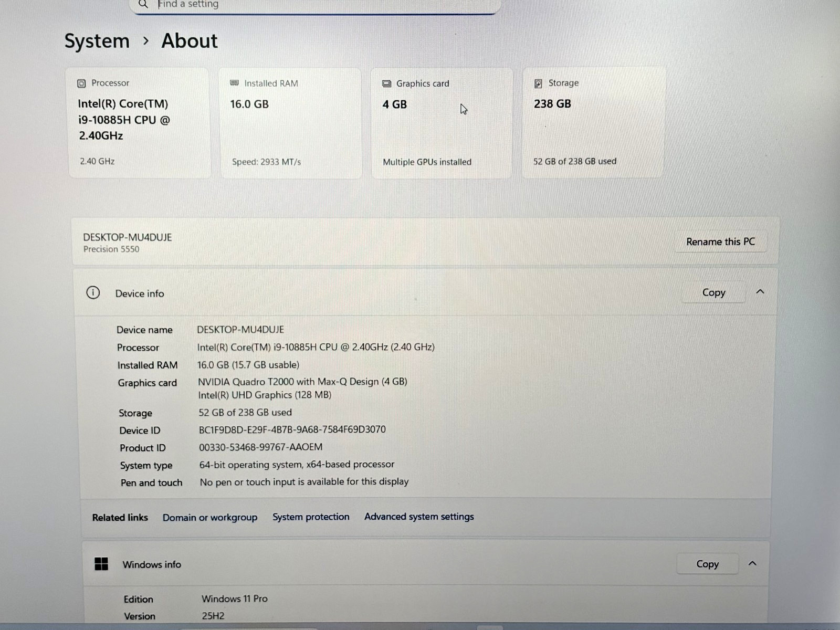Click About page heading
The height and width of the screenshot is (630, 840).
(190, 41)
